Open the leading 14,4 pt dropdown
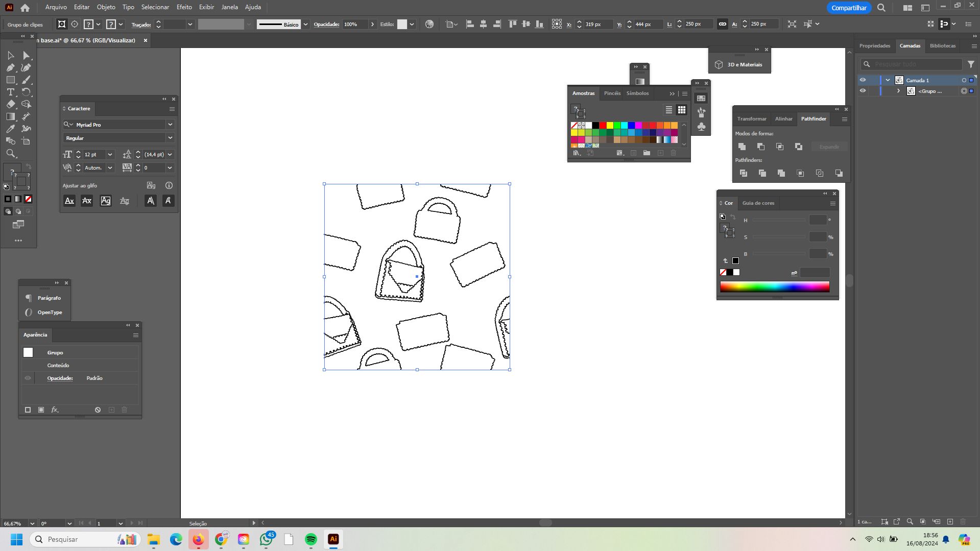Screen dimensions: 980x551 click(170, 154)
